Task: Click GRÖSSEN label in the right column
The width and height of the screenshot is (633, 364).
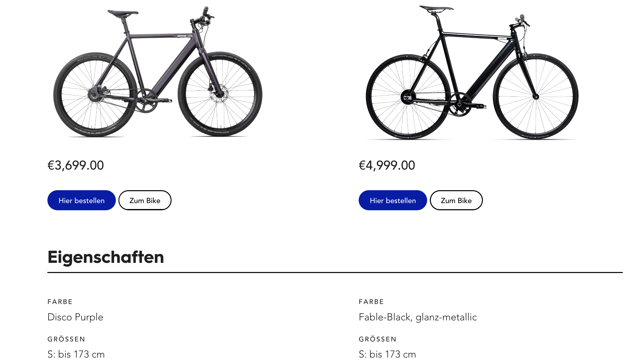Action: tap(378, 339)
